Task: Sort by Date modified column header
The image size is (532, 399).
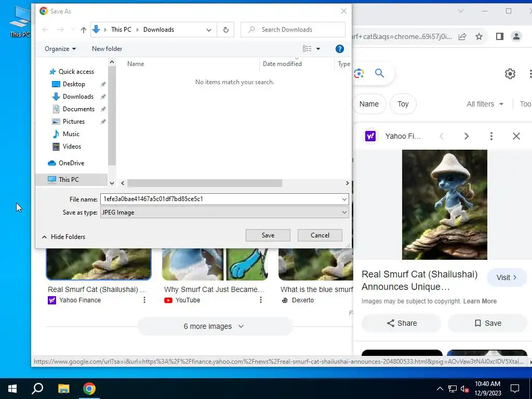Action: [x=282, y=64]
